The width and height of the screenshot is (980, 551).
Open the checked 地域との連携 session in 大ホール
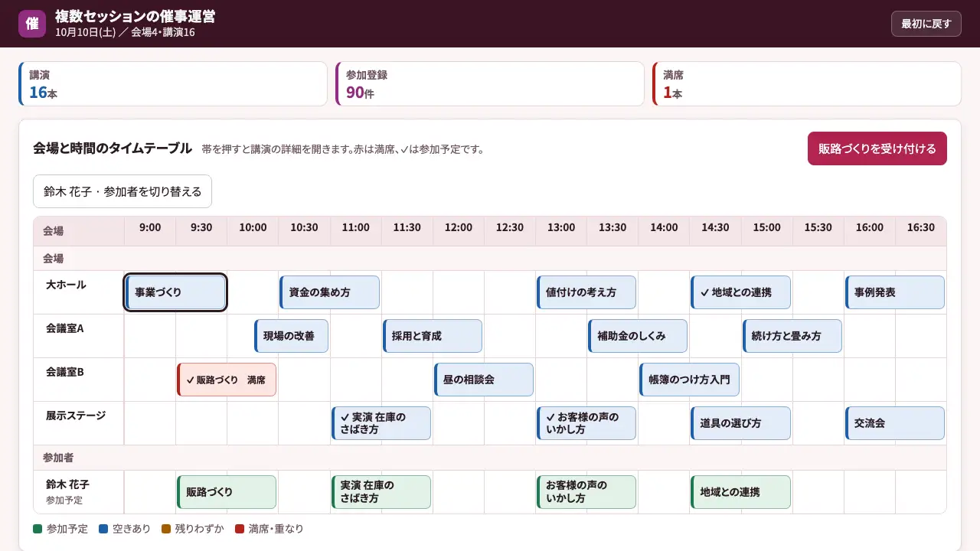pos(740,292)
